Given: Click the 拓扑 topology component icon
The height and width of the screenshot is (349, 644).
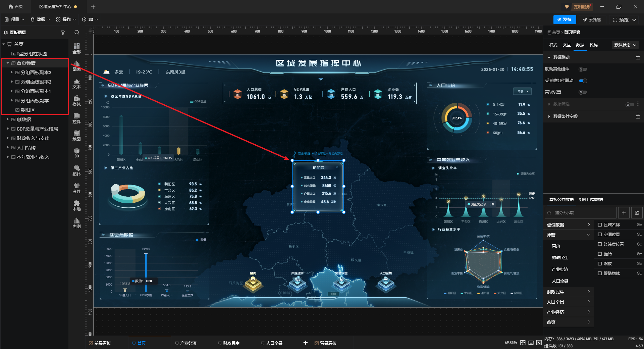Looking at the screenshot, I should click(x=76, y=170).
